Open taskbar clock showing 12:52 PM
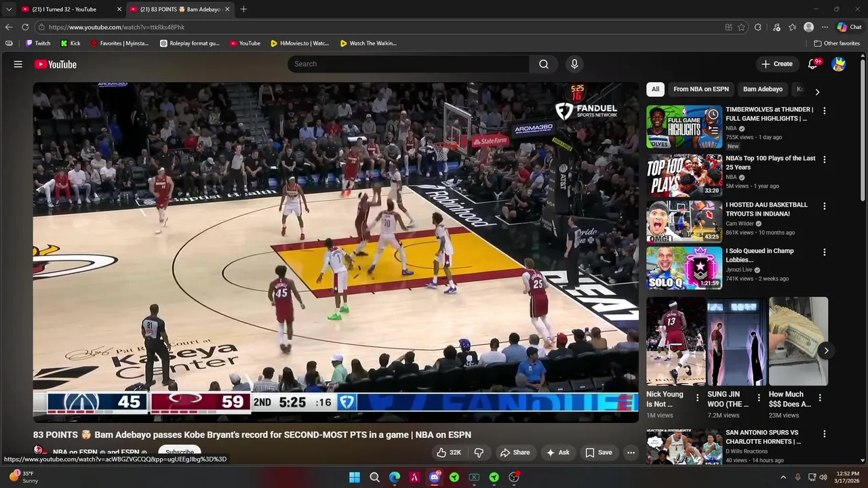 click(848, 477)
